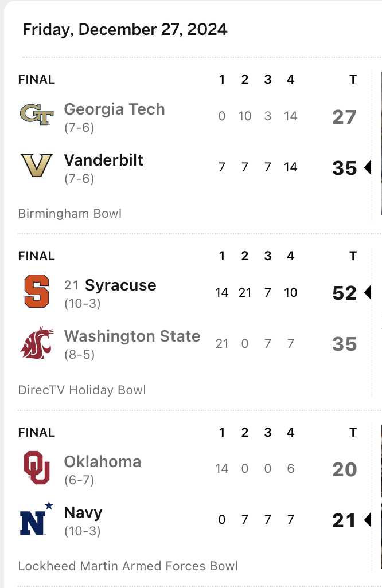Open the Georgia Tech team page

(x=115, y=109)
